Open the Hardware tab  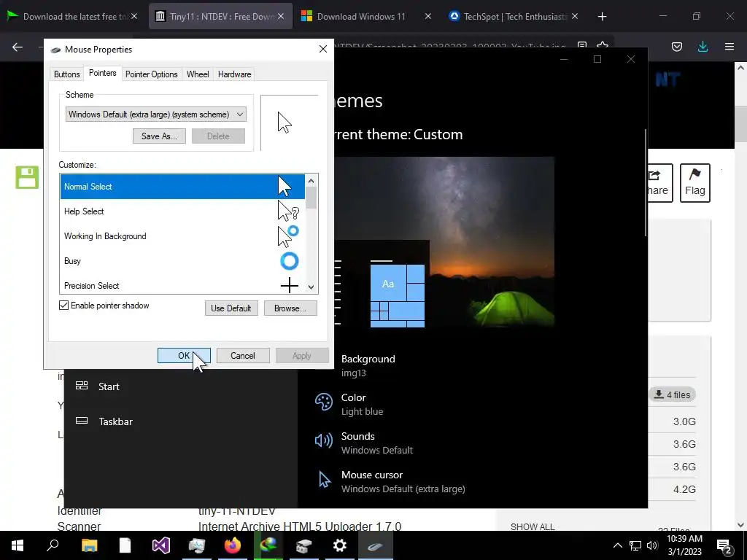coord(234,74)
